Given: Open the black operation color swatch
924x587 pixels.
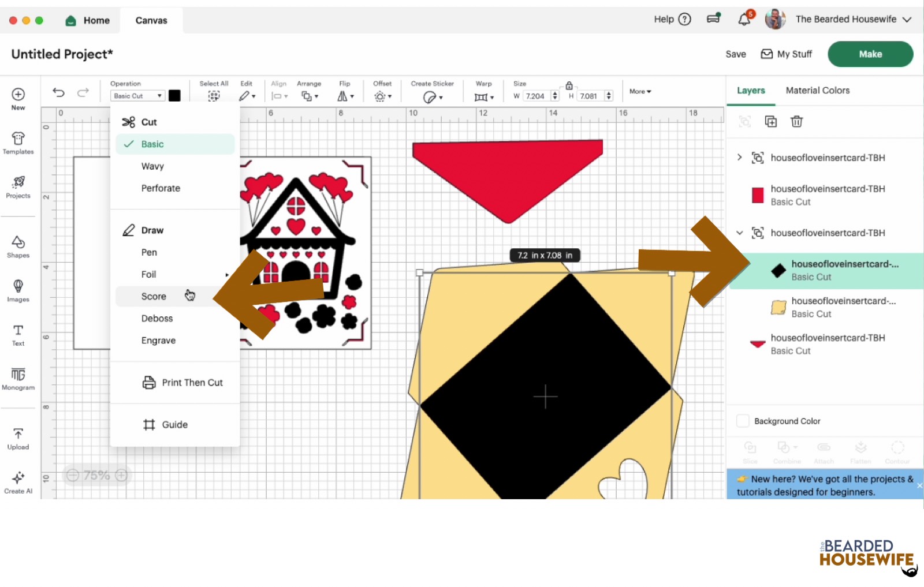Looking at the screenshot, I should click(x=174, y=96).
